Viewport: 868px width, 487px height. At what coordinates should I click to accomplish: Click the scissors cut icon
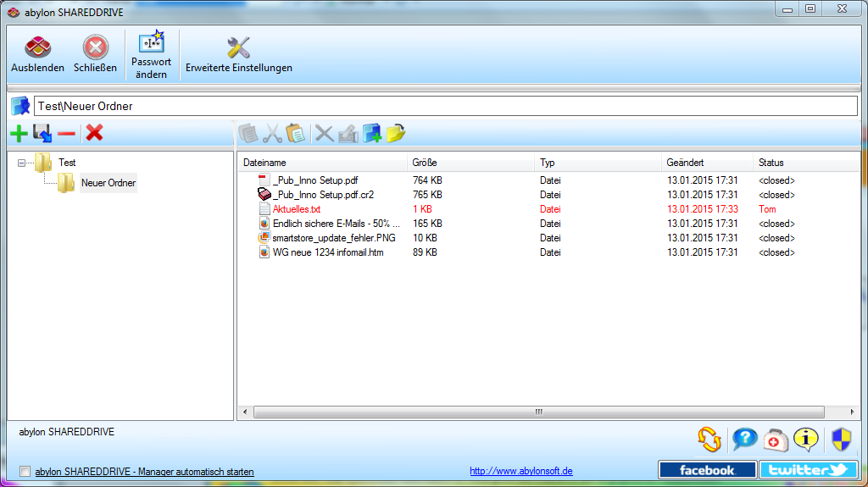pos(272,133)
